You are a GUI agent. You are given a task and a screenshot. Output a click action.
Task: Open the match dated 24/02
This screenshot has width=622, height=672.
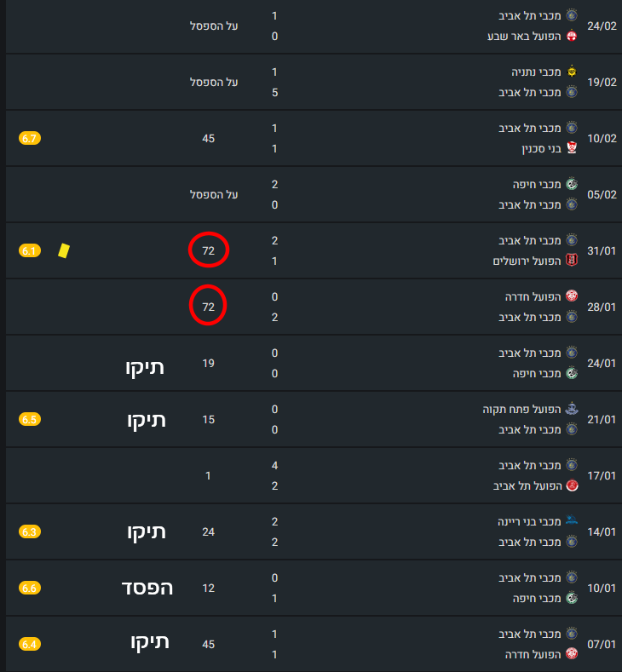pos(602,26)
